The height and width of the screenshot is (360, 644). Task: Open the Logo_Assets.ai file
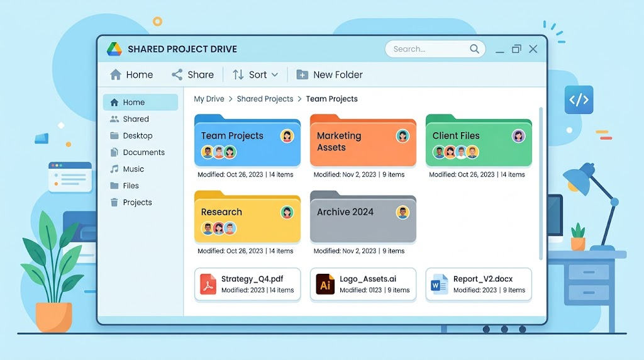[363, 284]
